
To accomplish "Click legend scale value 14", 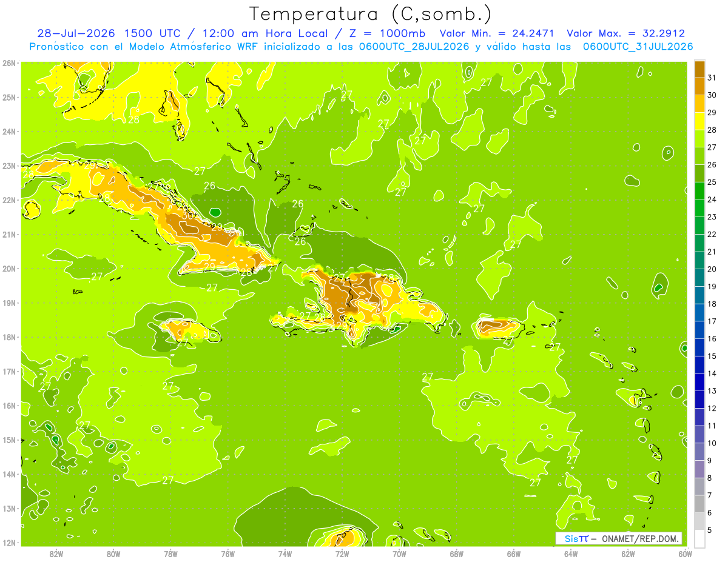I will 712,373.
